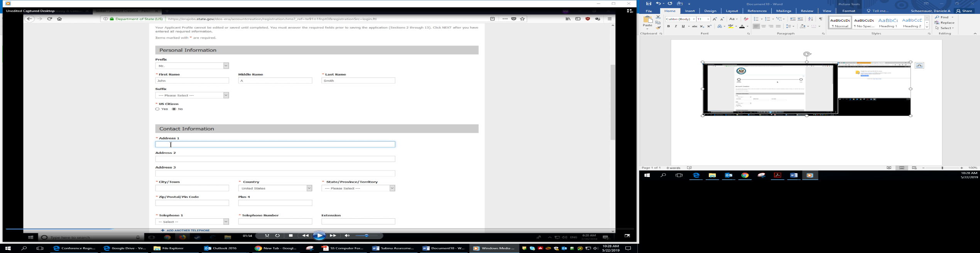Open the Picture Tools Format tab
980x253 pixels.
coord(849,11)
